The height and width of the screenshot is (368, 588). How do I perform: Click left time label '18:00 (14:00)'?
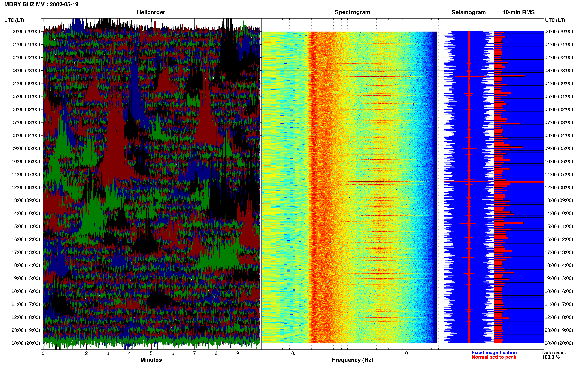click(x=26, y=265)
